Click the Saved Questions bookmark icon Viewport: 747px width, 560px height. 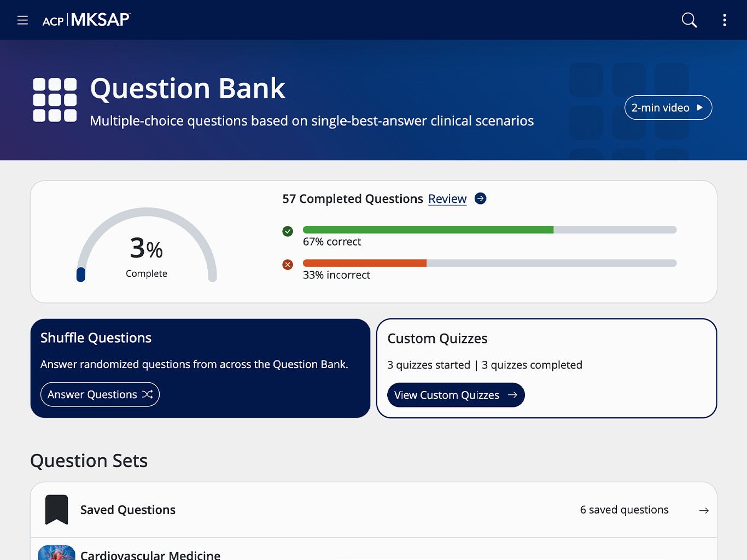(56, 510)
